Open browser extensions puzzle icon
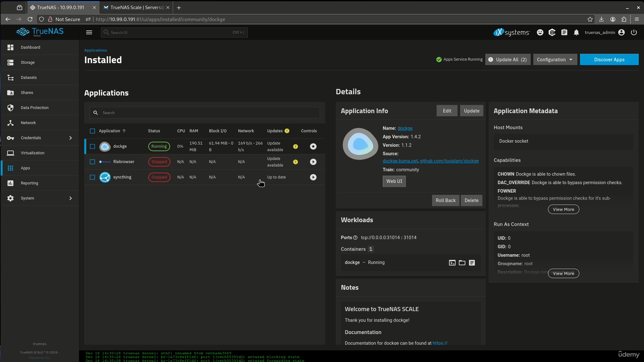Viewport: 644px width, 362px height. [624, 19]
